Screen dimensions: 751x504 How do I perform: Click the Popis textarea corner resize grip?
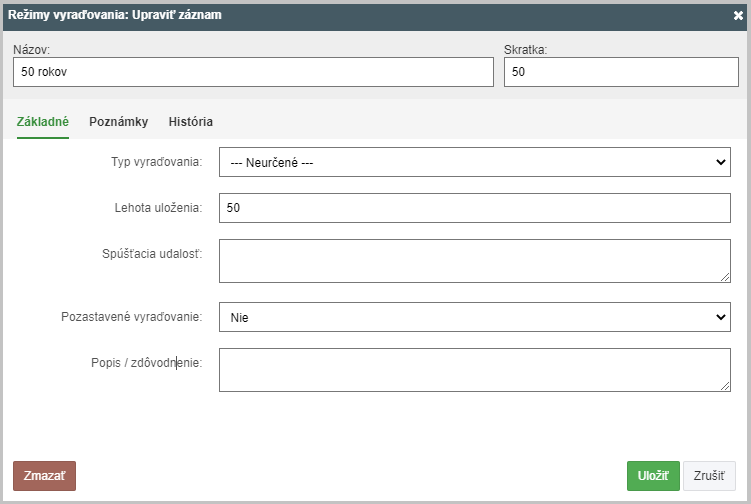click(725, 386)
